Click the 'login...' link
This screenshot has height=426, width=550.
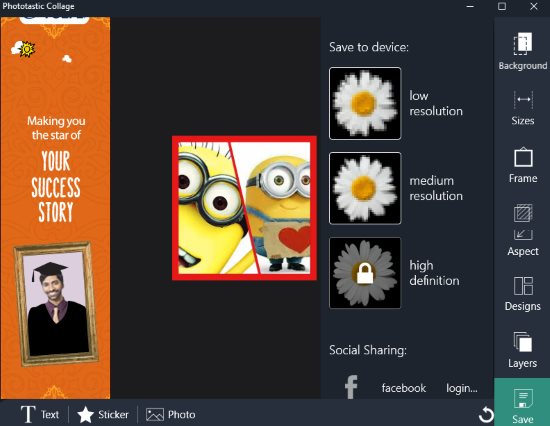(x=462, y=388)
